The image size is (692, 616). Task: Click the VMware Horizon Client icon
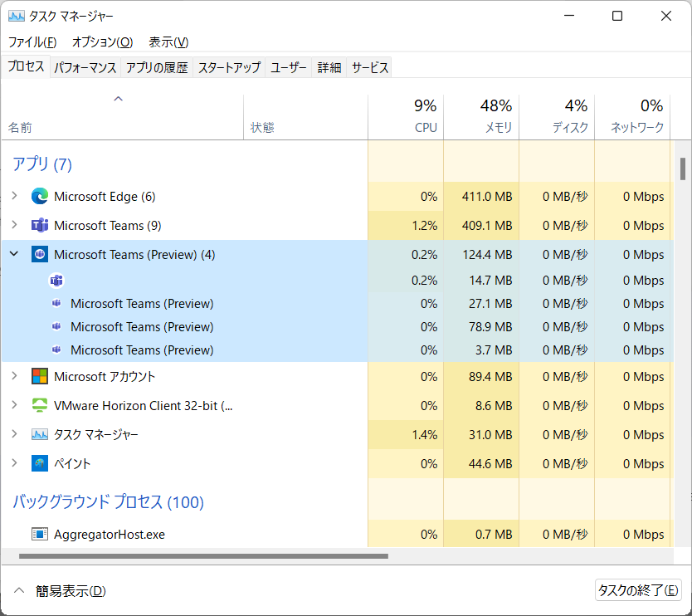[40, 405]
